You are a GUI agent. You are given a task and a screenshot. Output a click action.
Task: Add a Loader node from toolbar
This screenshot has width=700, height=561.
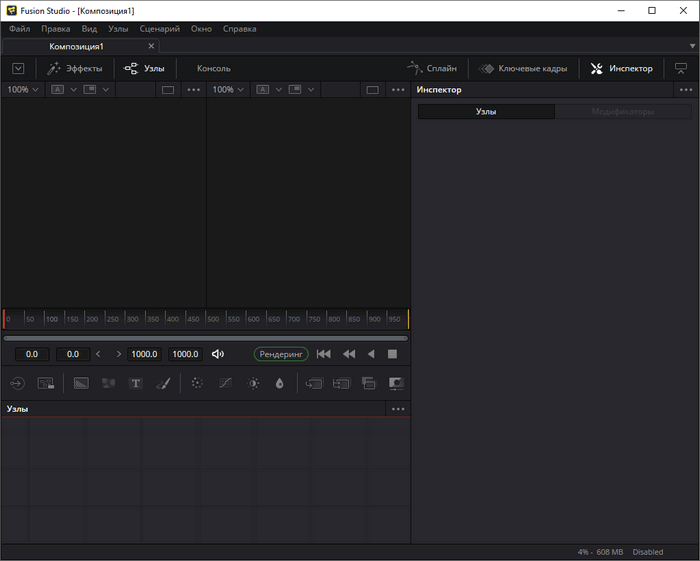point(17,383)
